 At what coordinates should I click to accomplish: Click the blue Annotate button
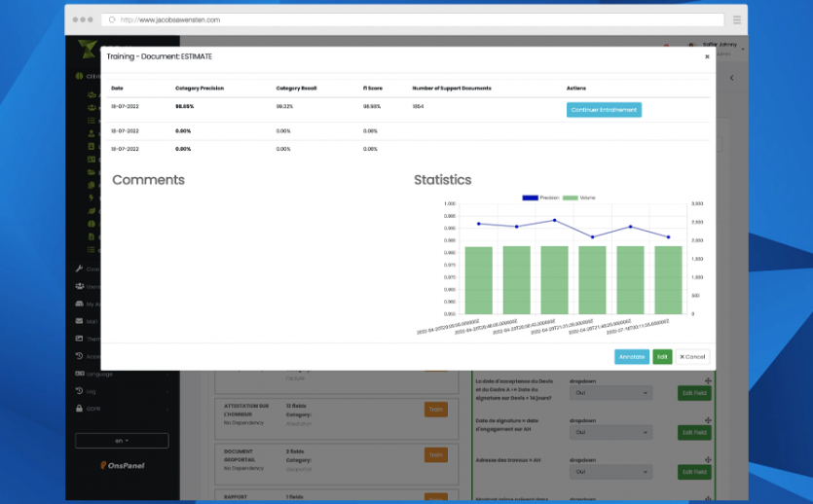point(632,357)
